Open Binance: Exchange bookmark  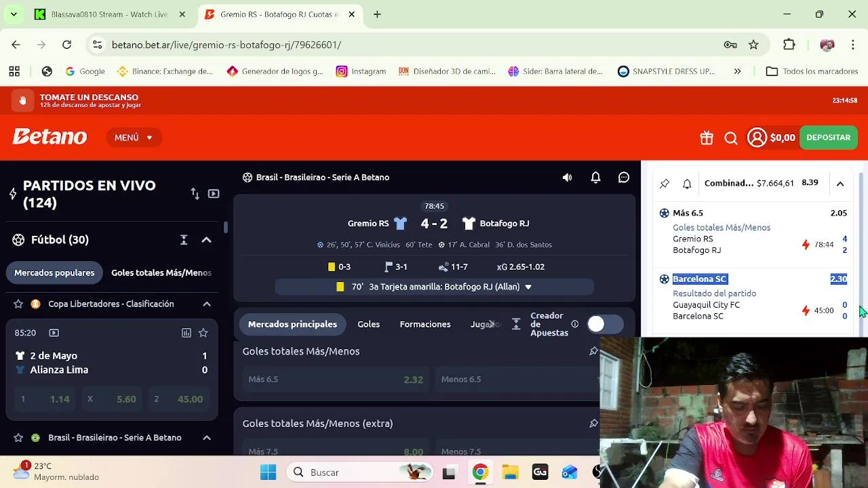[165, 71]
